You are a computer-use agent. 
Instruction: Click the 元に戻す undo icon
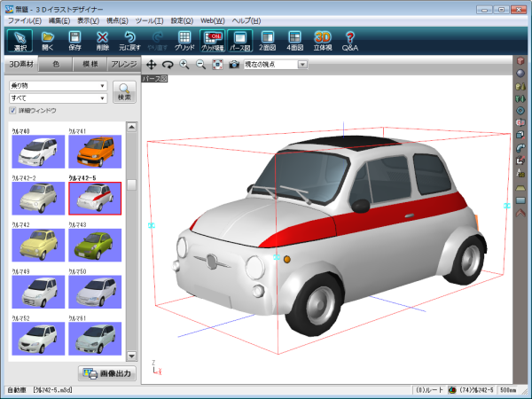pyautogui.click(x=129, y=41)
